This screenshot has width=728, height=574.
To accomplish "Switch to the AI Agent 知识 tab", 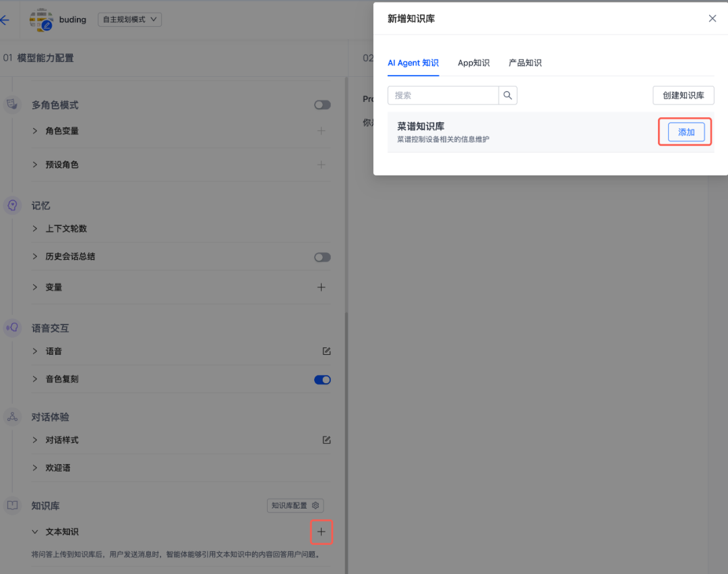I will (413, 63).
